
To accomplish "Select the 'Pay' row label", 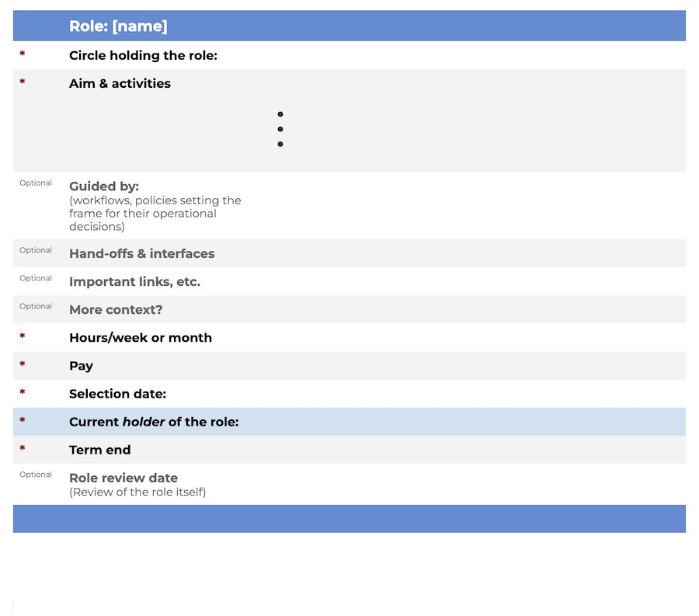I will click(81, 366).
